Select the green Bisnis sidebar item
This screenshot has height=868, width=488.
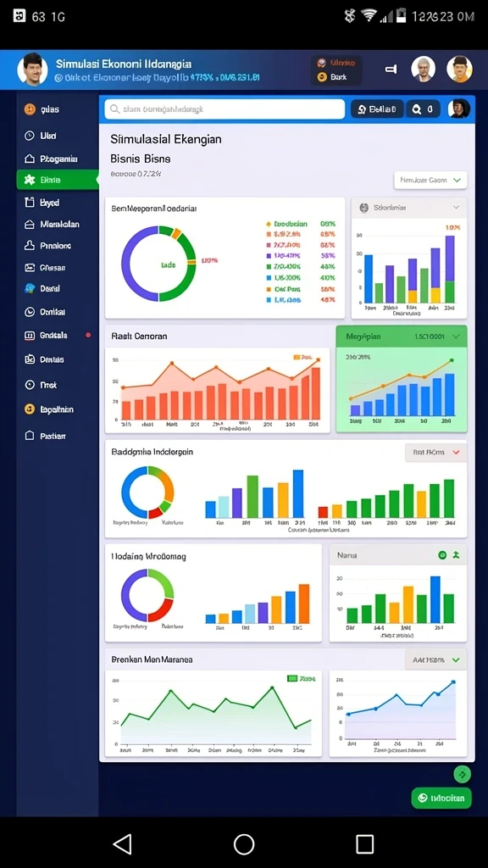click(58, 180)
